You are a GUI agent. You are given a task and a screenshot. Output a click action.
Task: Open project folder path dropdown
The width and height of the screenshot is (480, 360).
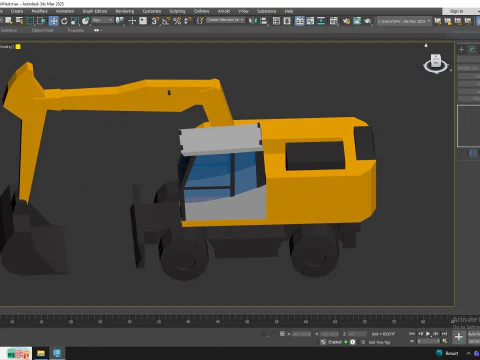[404, 21]
